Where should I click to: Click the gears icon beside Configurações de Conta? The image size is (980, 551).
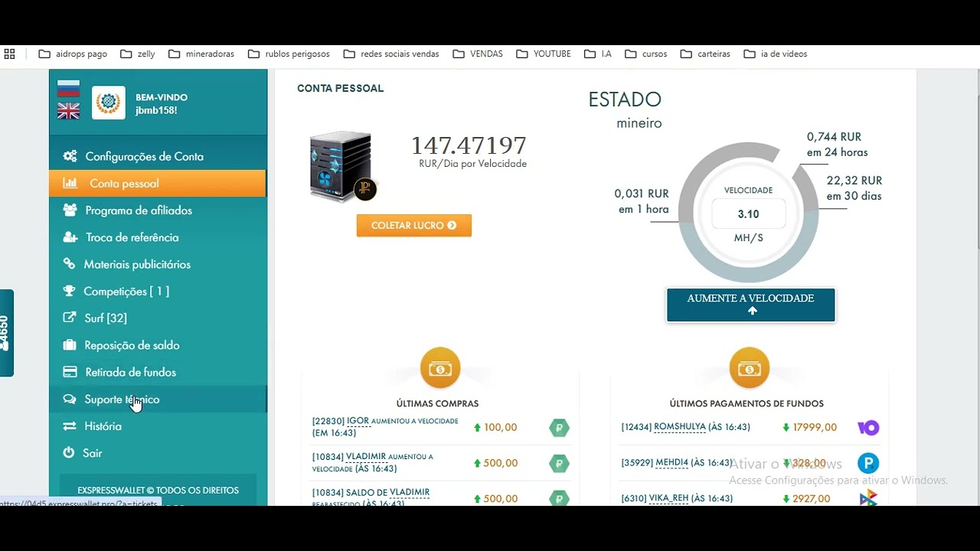[70, 156]
